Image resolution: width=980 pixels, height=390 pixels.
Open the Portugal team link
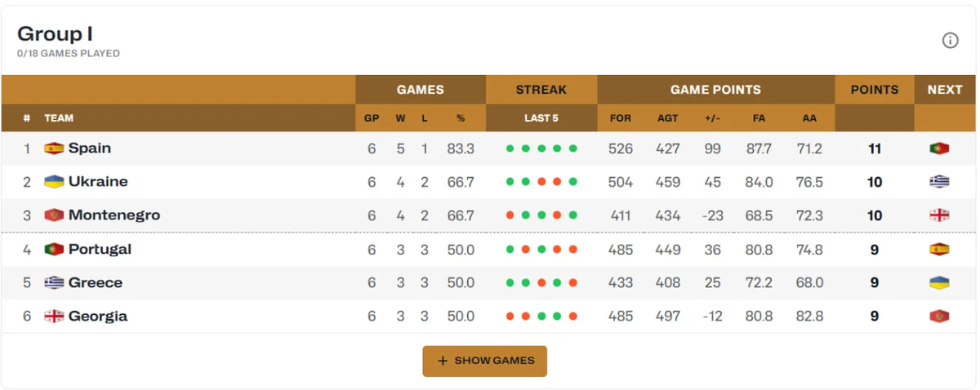tap(100, 249)
